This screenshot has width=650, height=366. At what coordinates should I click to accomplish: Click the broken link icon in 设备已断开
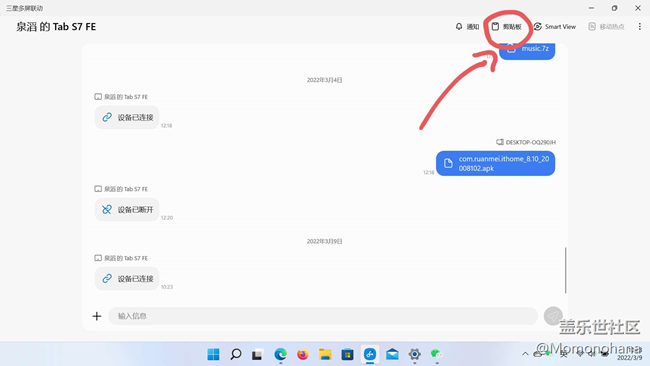107,210
